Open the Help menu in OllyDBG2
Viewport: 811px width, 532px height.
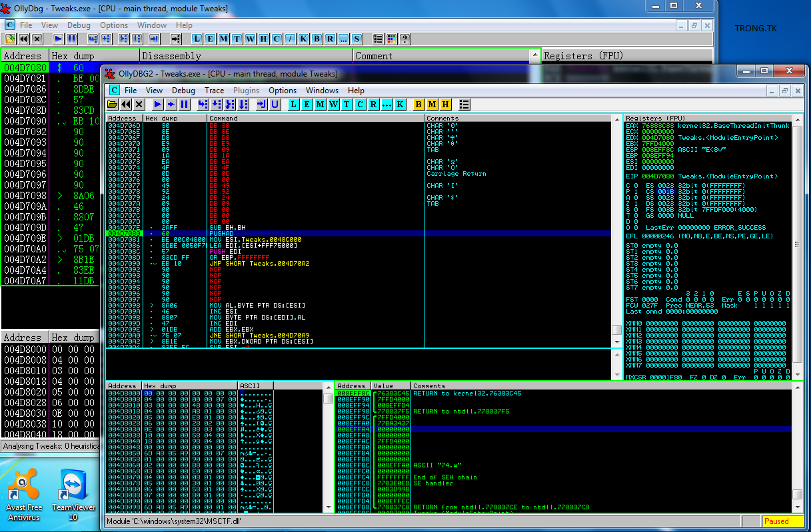pyautogui.click(x=356, y=91)
